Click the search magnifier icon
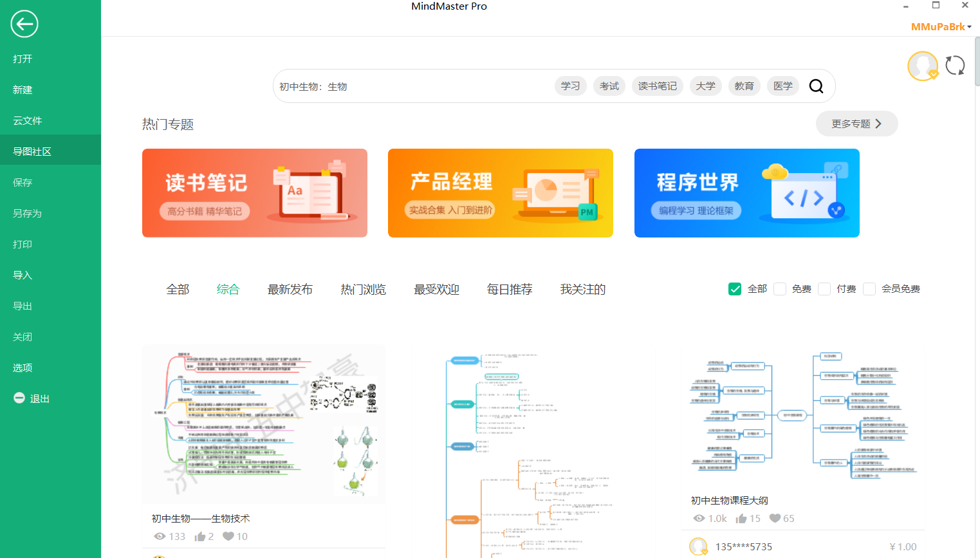This screenshot has width=980, height=558. (x=816, y=86)
